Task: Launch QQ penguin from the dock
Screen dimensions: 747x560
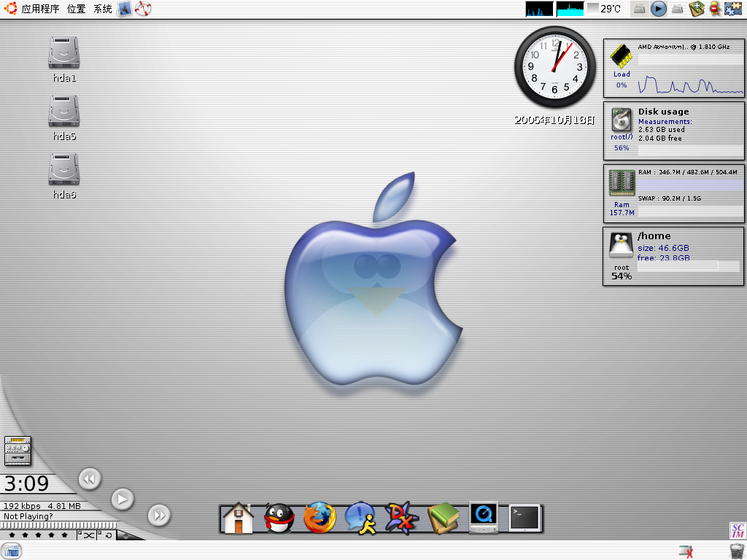Action: click(279, 518)
